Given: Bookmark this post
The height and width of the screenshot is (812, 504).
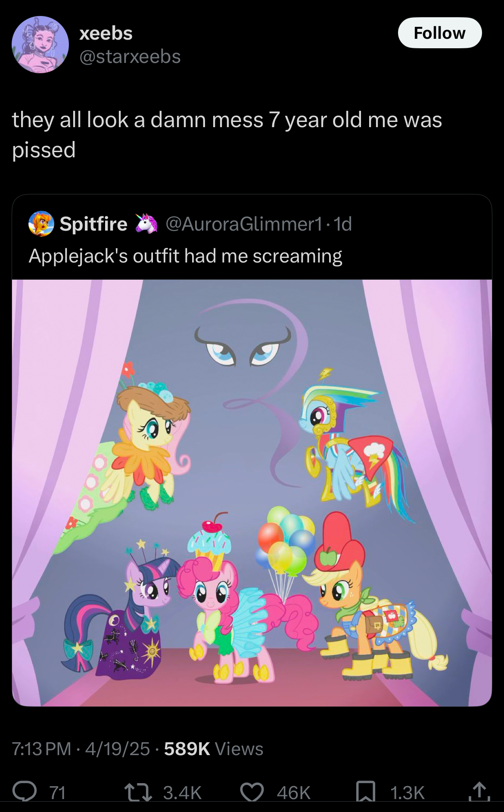Looking at the screenshot, I should (365, 792).
